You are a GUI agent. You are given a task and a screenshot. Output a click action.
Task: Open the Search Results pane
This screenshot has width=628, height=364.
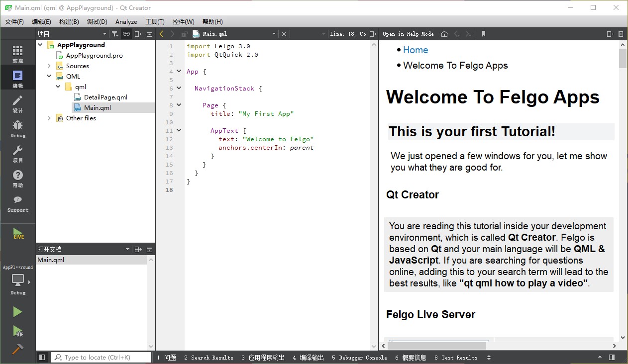coord(209,357)
